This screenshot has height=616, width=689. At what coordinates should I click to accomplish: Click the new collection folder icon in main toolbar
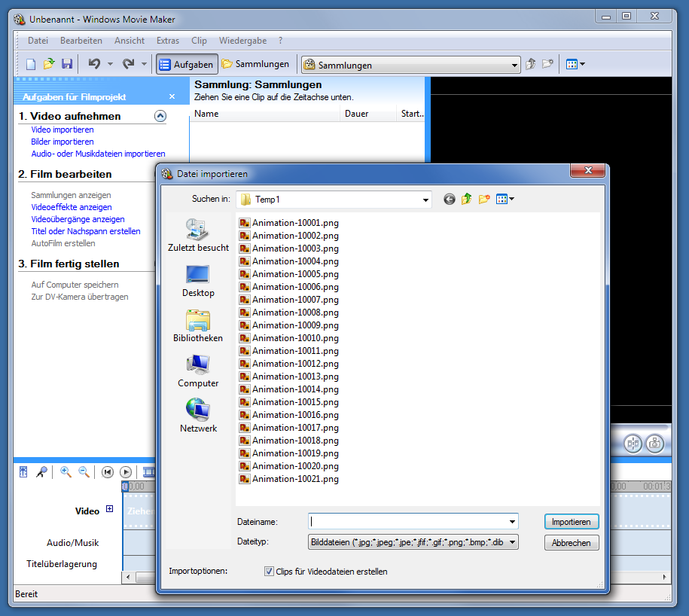click(x=547, y=64)
